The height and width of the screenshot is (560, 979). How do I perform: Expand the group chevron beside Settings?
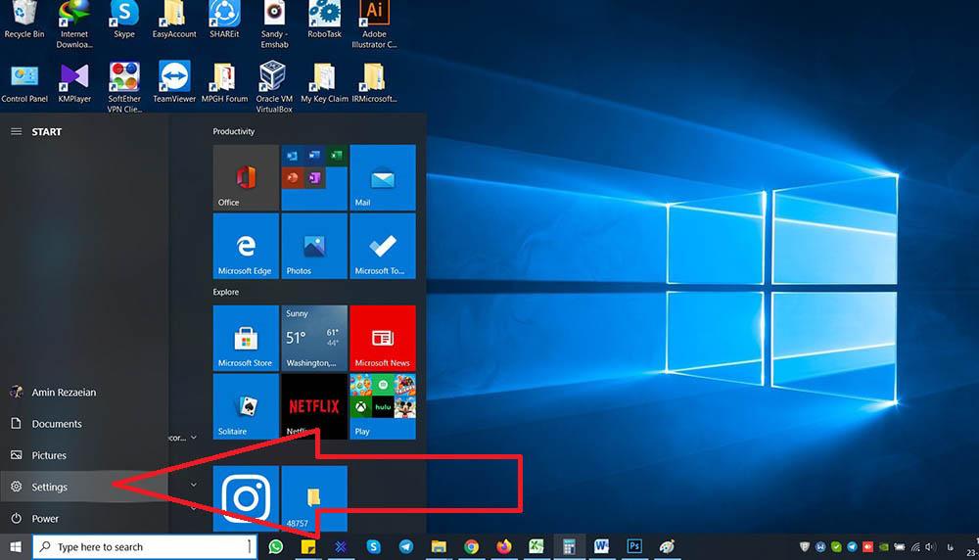pos(194,485)
